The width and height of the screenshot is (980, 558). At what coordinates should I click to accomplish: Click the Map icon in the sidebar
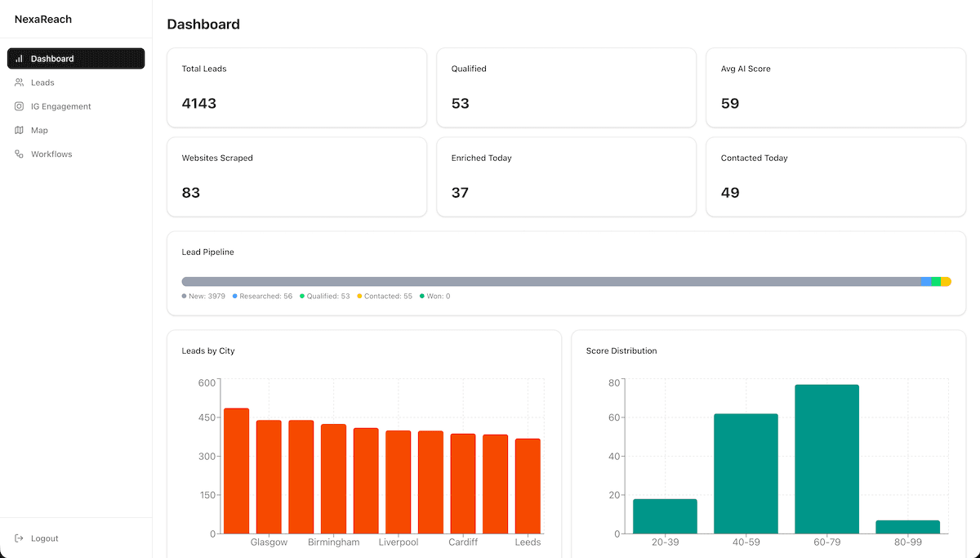[18, 130]
